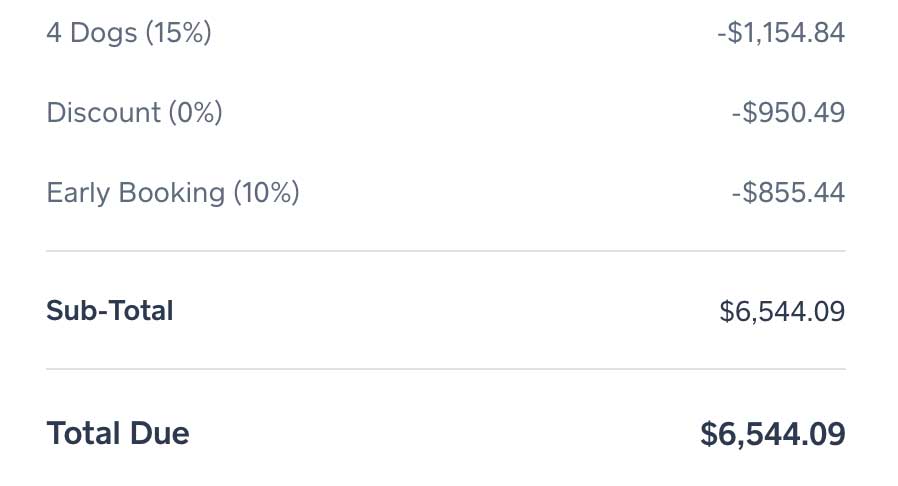Click the word Discount
898x486 pixels.
point(102,112)
